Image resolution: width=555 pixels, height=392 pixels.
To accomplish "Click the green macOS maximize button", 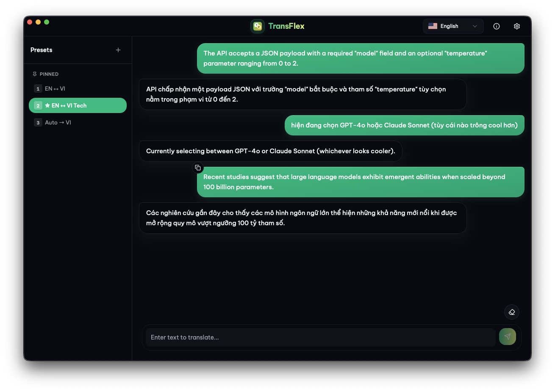I will coord(47,22).
